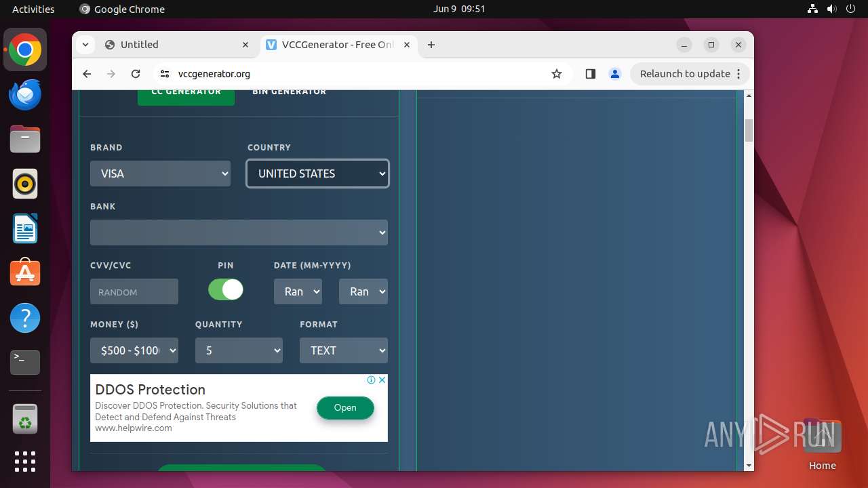Open the DDOS Protection ad headline
Image resolution: width=868 pixels, height=488 pixels.
151,390
